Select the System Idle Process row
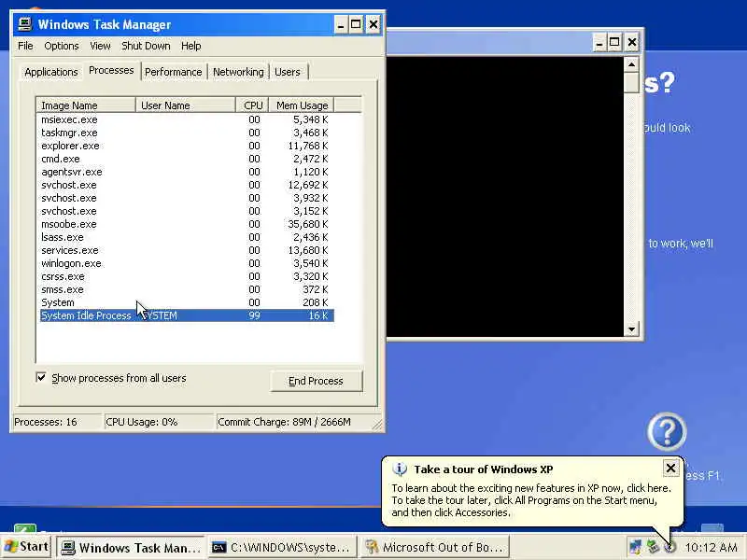This screenshot has height=560, width=747. pyautogui.click(x=187, y=315)
